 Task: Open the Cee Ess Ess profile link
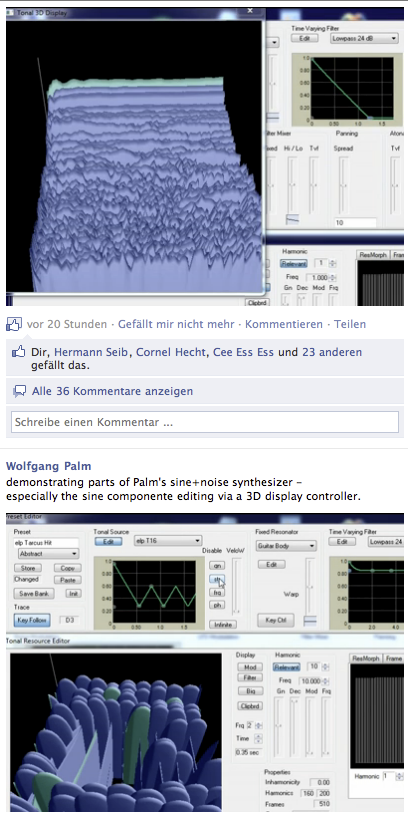[x=243, y=352]
